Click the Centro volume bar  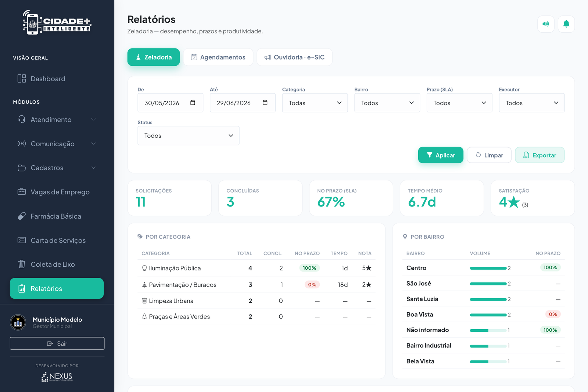tap(488, 268)
